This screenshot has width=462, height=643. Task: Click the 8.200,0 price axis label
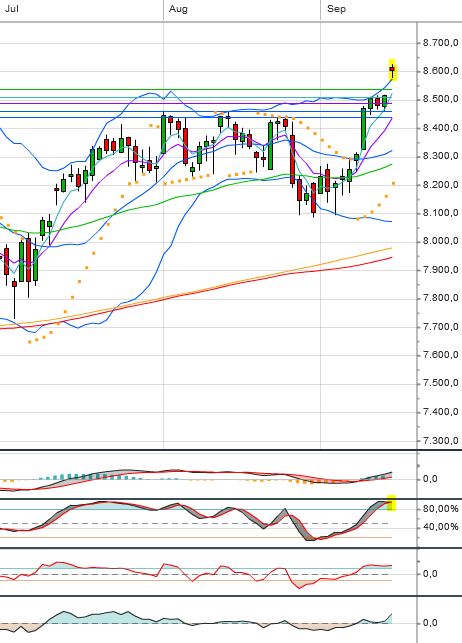pos(440,185)
